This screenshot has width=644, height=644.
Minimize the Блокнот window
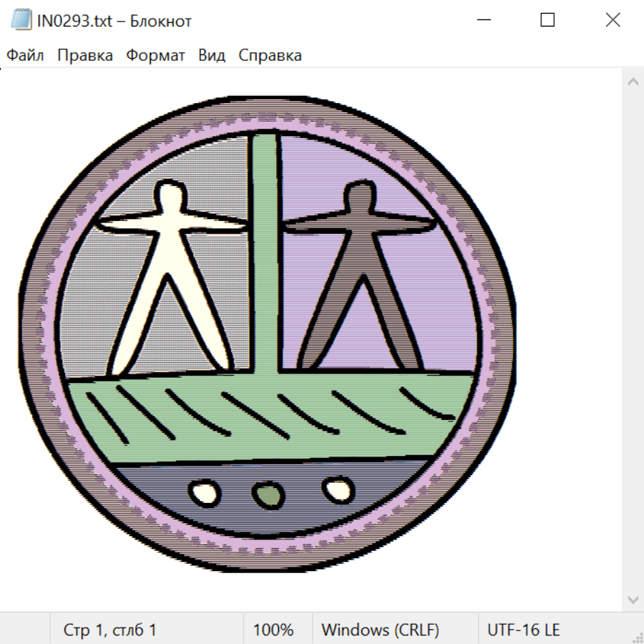click(482, 21)
